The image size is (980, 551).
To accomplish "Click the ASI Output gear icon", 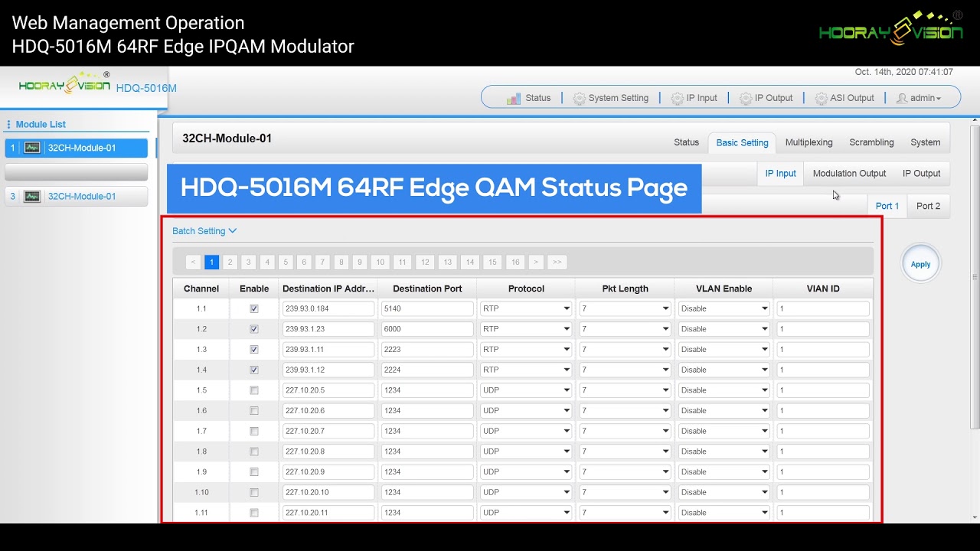I will (x=822, y=98).
